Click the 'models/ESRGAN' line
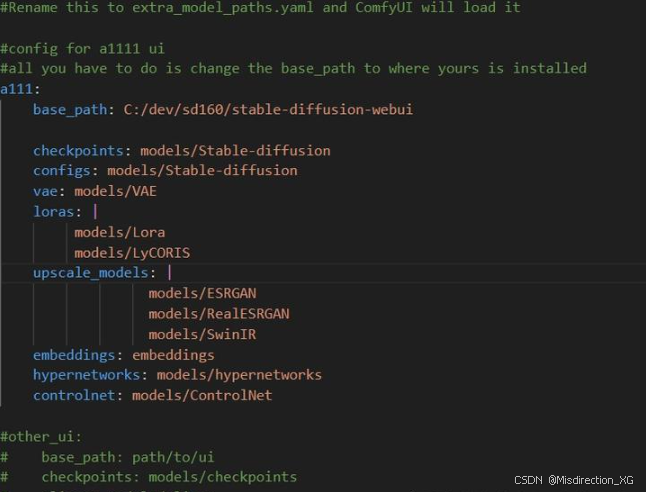Image resolution: width=646 pixels, height=492 pixels. (x=202, y=293)
